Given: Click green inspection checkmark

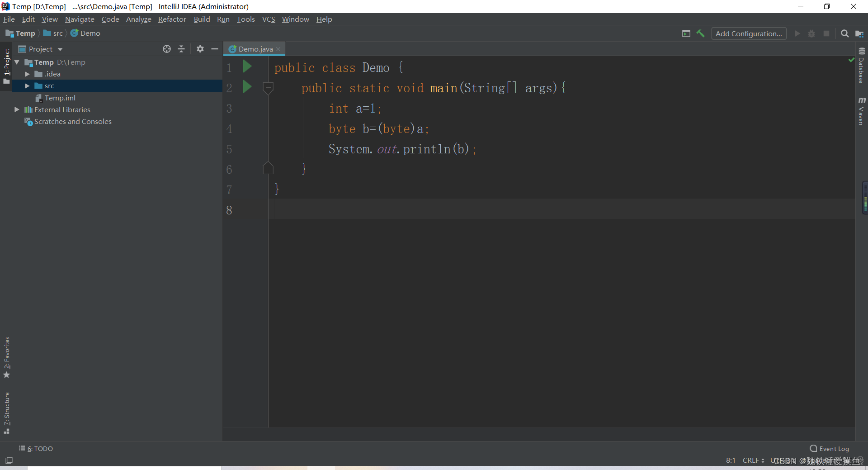Looking at the screenshot, I should pos(851,60).
